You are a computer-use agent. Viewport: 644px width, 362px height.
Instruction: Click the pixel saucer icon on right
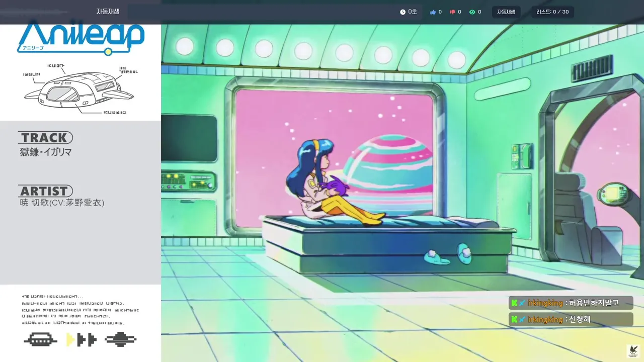121,340
